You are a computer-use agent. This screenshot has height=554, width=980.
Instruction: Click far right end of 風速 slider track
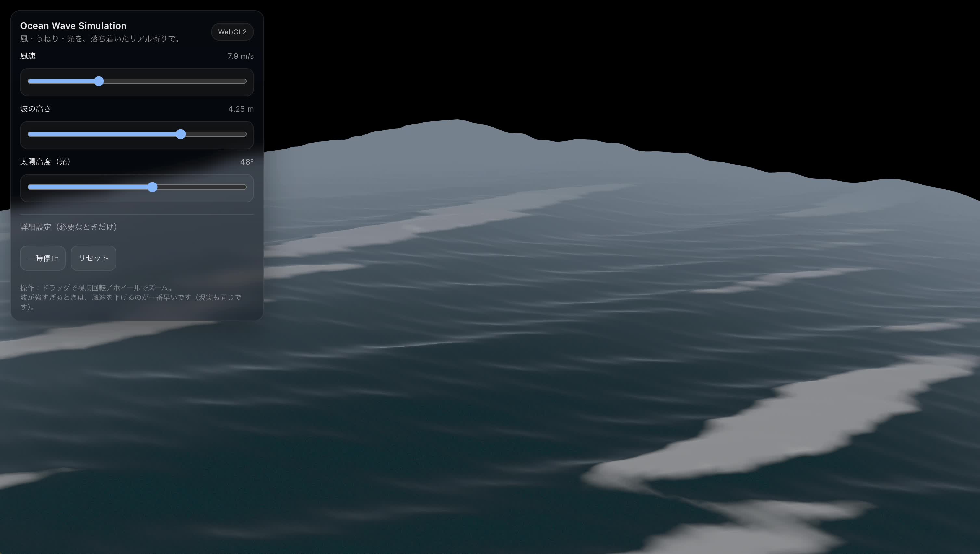(x=245, y=81)
